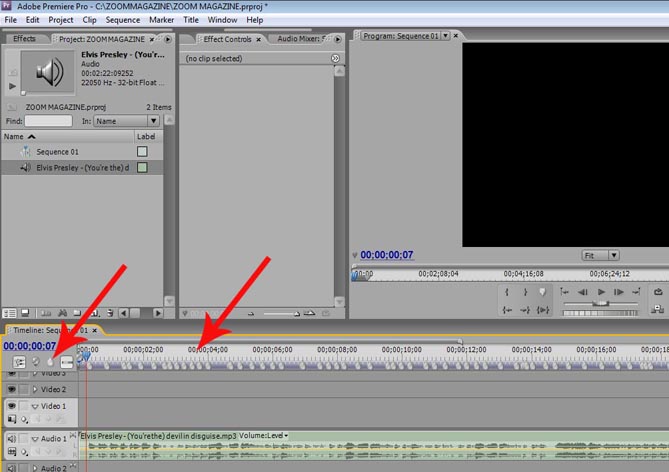Toggle the Video 1 track eye visibility
The image size is (669, 472).
click(x=11, y=406)
